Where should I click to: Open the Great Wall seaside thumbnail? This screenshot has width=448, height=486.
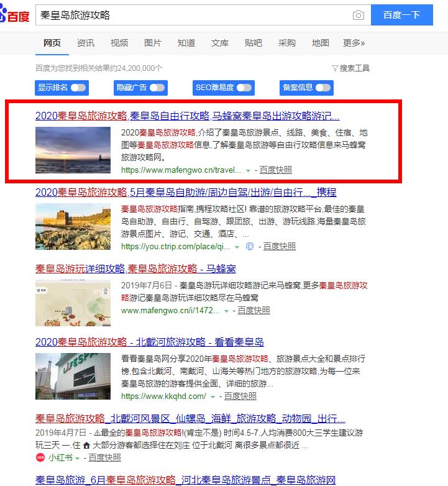pyautogui.click(x=73, y=227)
